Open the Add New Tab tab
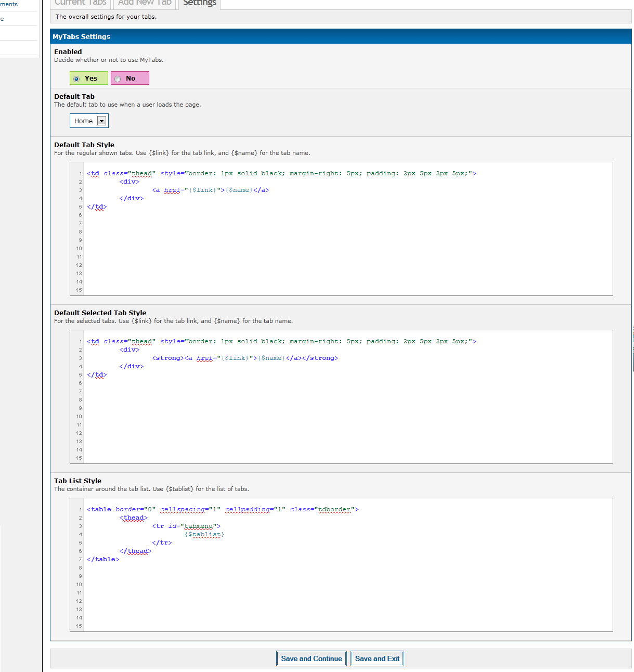Viewport: 634px width, 672px height. tap(145, 3)
